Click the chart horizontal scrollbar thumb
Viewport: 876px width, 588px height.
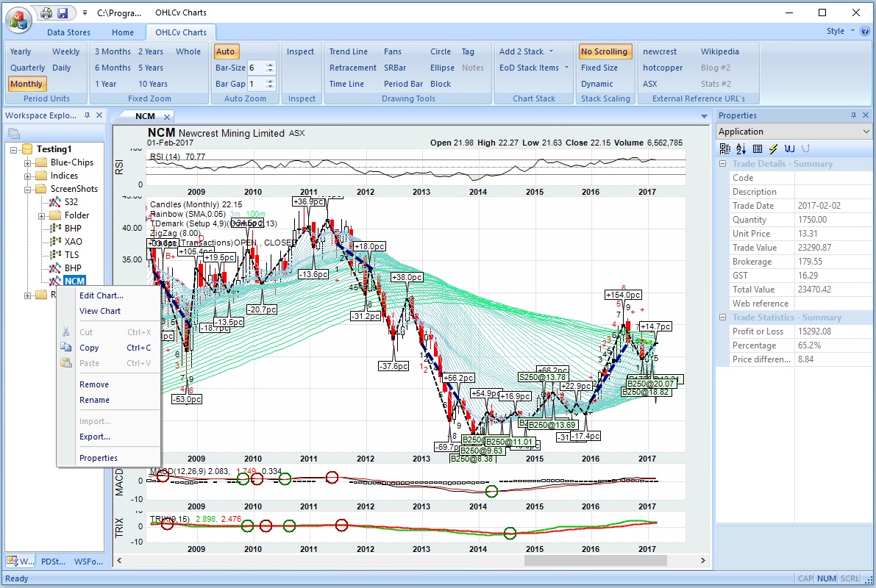595,560
